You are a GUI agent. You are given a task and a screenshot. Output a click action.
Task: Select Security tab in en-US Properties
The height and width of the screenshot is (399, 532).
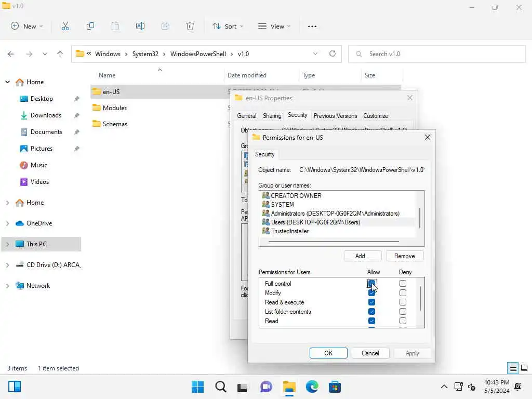[x=298, y=115]
